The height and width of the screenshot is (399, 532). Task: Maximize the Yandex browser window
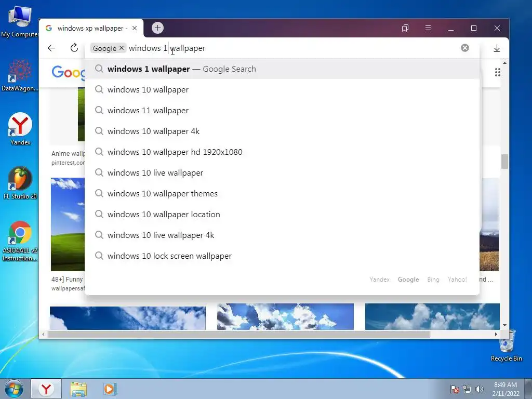pos(474,28)
